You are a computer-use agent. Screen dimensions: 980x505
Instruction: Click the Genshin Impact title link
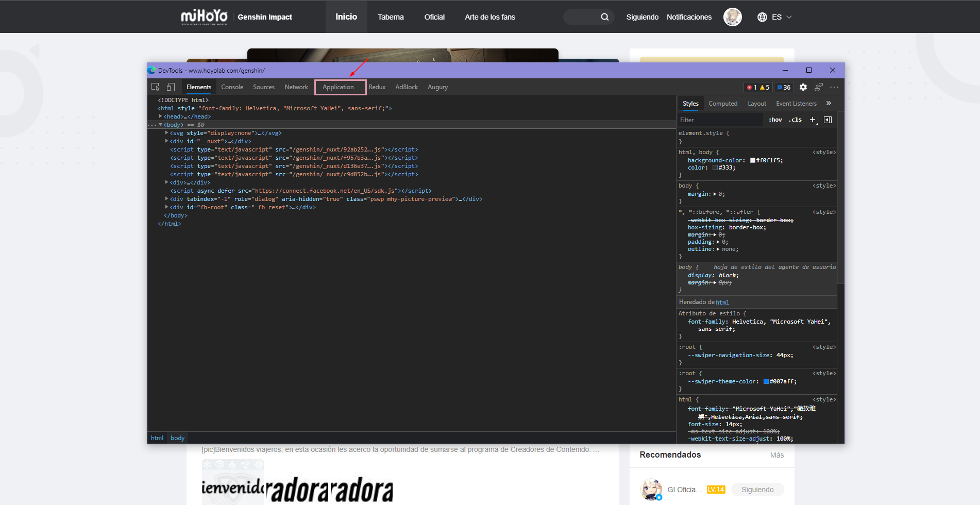pyautogui.click(x=265, y=17)
